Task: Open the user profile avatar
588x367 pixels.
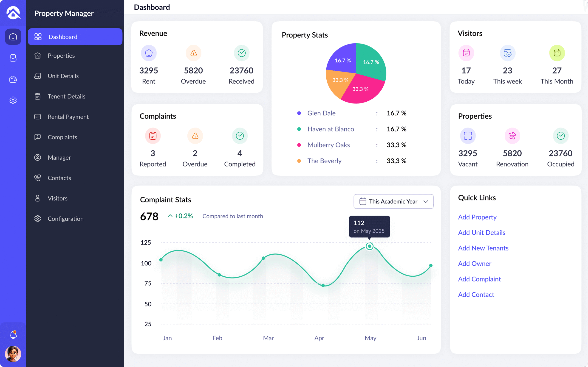Action: coord(13,354)
